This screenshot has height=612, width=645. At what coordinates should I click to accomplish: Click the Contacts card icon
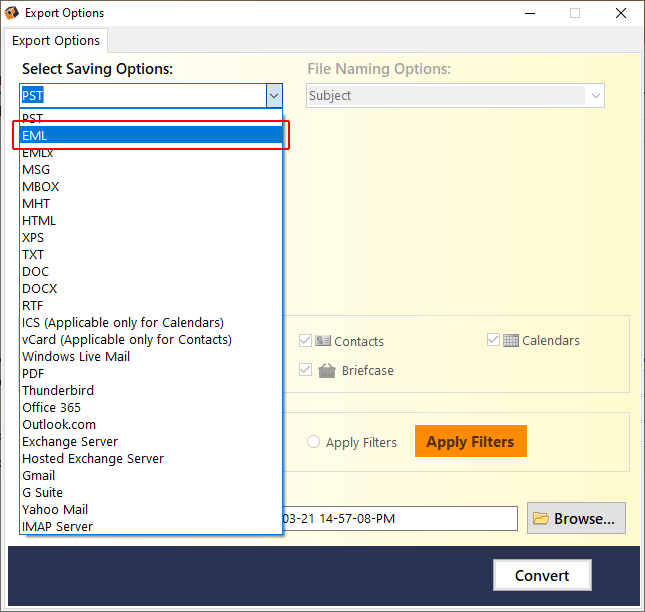click(323, 341)
